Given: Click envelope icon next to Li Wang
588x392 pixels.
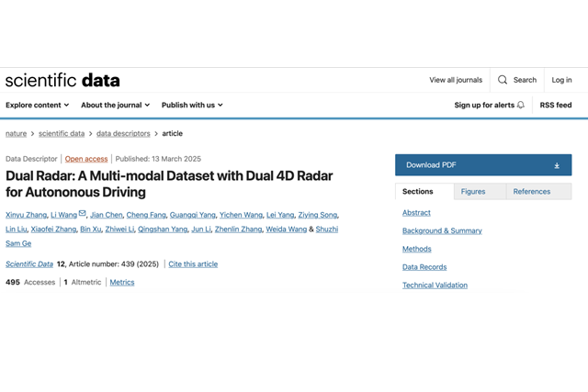Looking at the screenshot, I should point(83,214).
